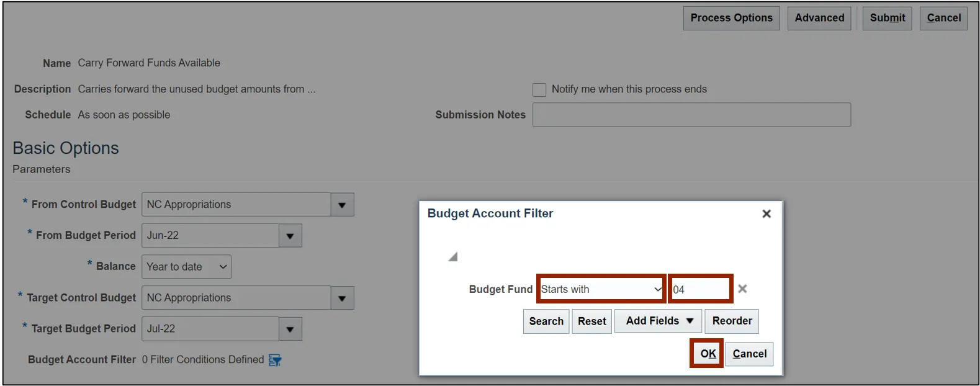
Task: Reset the filter conditions
Action: pyautogui.click(x=591, y=321)
